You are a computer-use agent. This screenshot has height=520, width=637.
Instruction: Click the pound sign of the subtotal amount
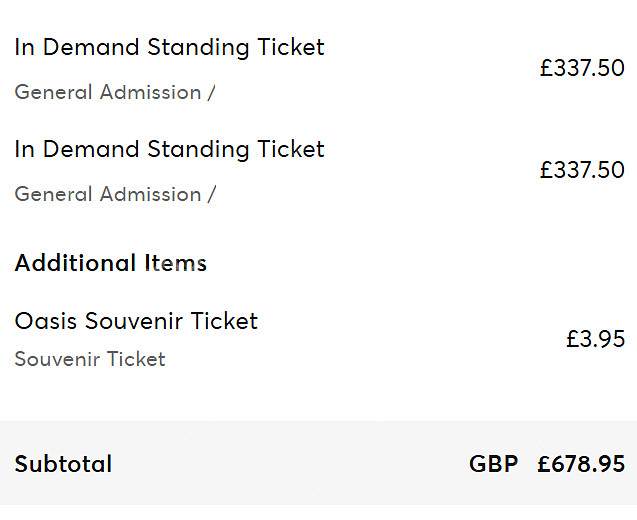point(544,464)
